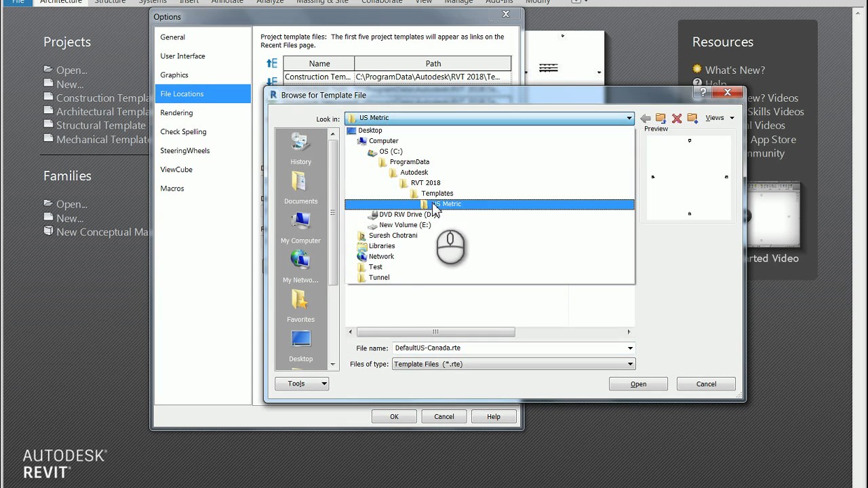
Task: Open History in the places sidebar
Action: pyautogui.click(x=300, y=149)
